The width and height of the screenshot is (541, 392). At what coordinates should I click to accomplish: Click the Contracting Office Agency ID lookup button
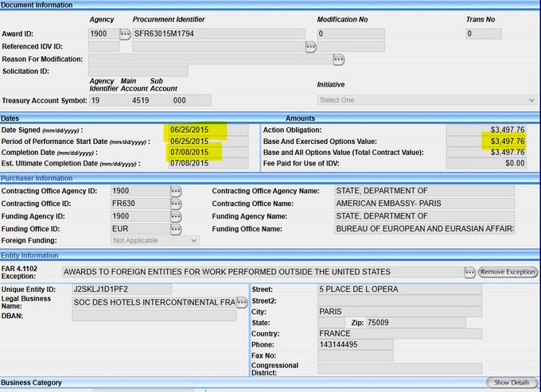coord(176,192)
